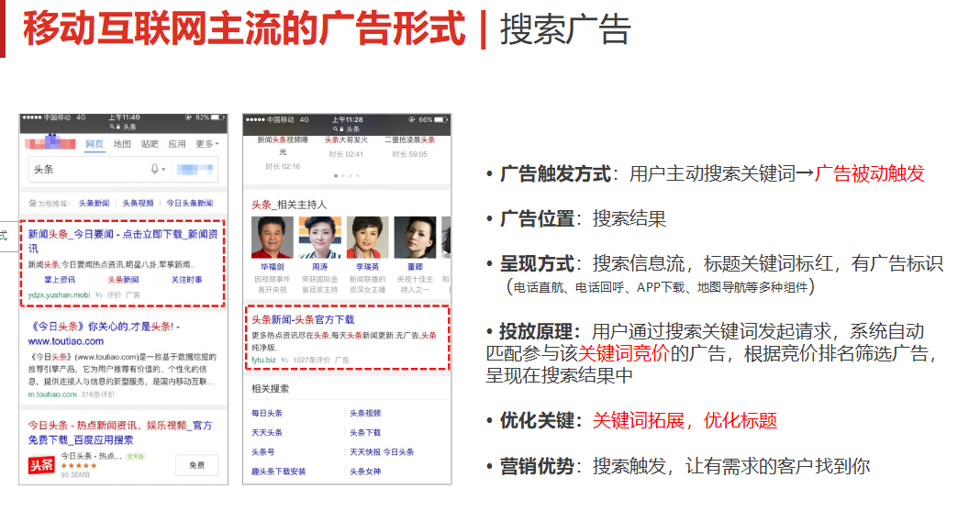Open recommended link 头条视频 in left phone
Viewport: 980px width, 522px height.
click(x=139, y=203)
